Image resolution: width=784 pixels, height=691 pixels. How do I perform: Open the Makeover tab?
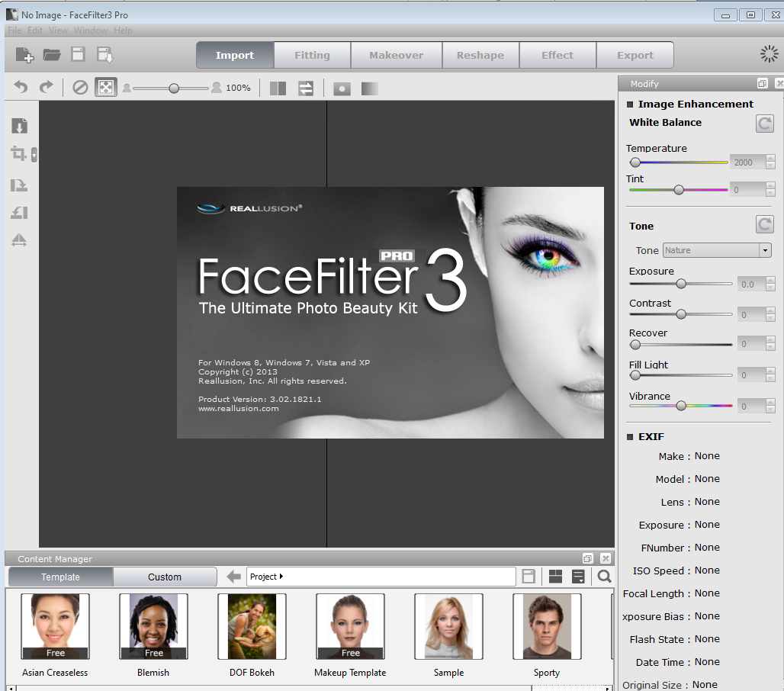pyautogui.click(x=397, y=55)
